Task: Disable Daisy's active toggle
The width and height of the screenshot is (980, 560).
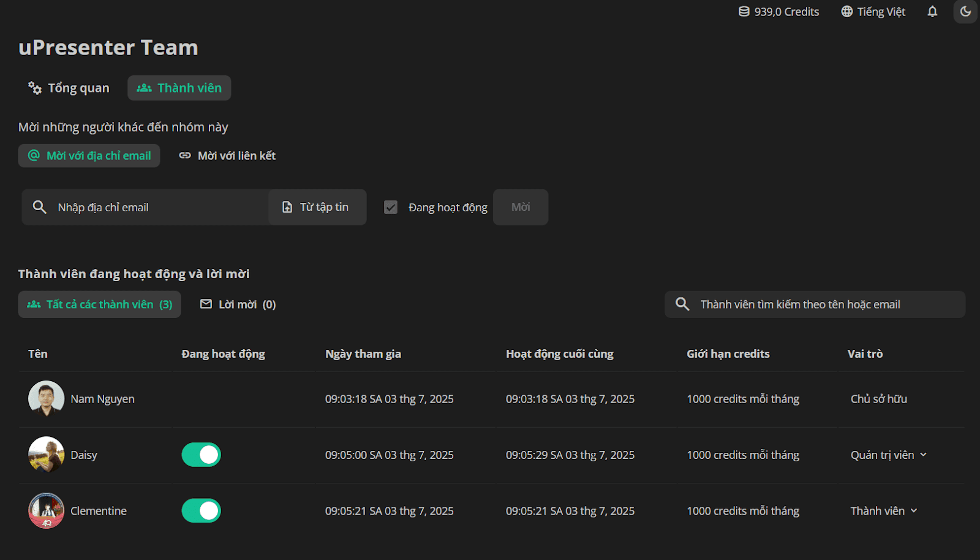Action: coord(201,455)
